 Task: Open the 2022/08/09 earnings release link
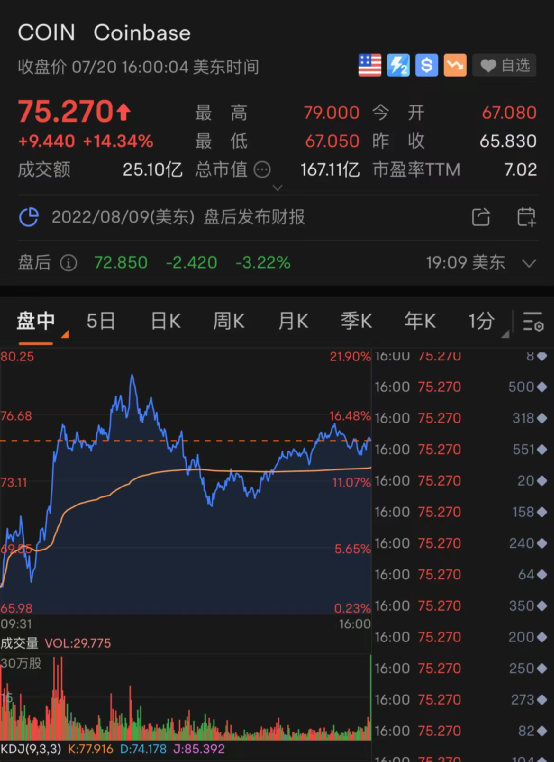pos(178,217)
